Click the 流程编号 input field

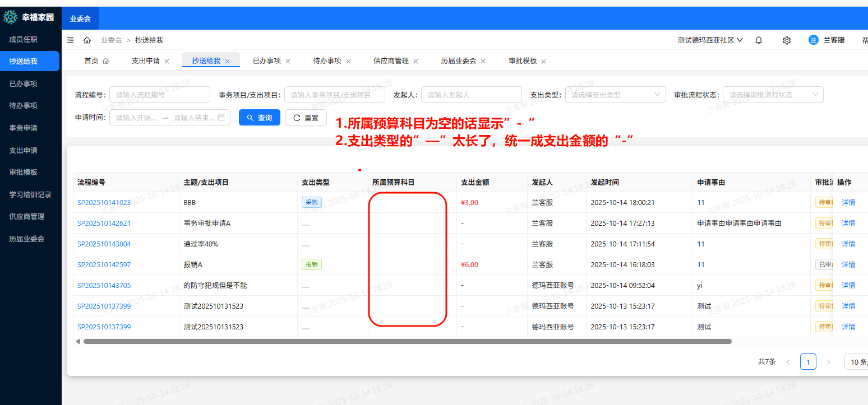(x=159, y=94)
